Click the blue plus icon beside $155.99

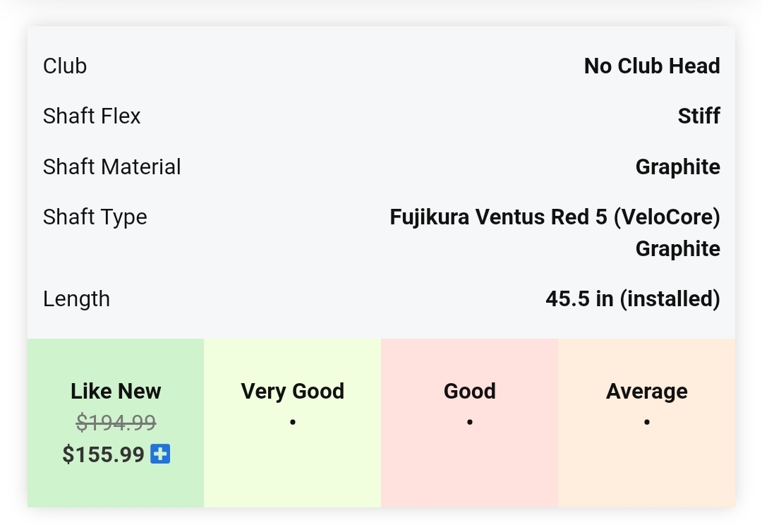tap(160, 454)
